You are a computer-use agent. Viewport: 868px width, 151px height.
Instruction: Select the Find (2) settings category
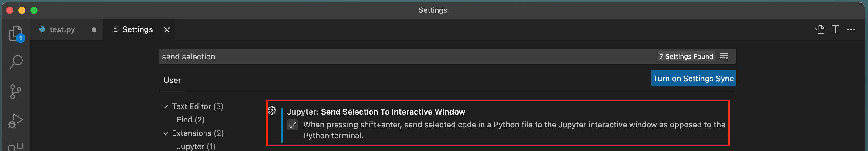tap(190, 120)
